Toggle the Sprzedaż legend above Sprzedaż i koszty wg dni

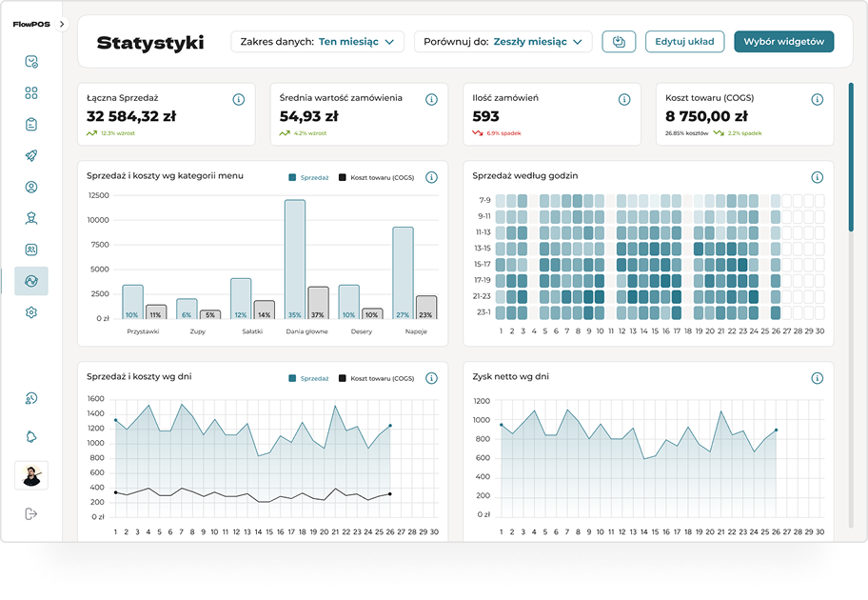310,377
